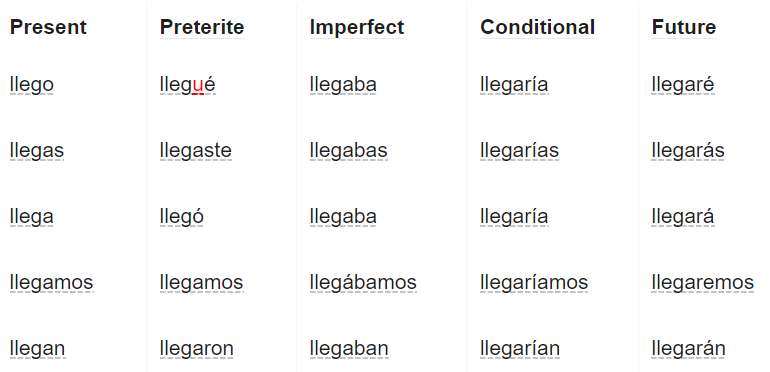Select the Imperfect column heading
This screenshot has width=770, height=372.
pos(357,27)
